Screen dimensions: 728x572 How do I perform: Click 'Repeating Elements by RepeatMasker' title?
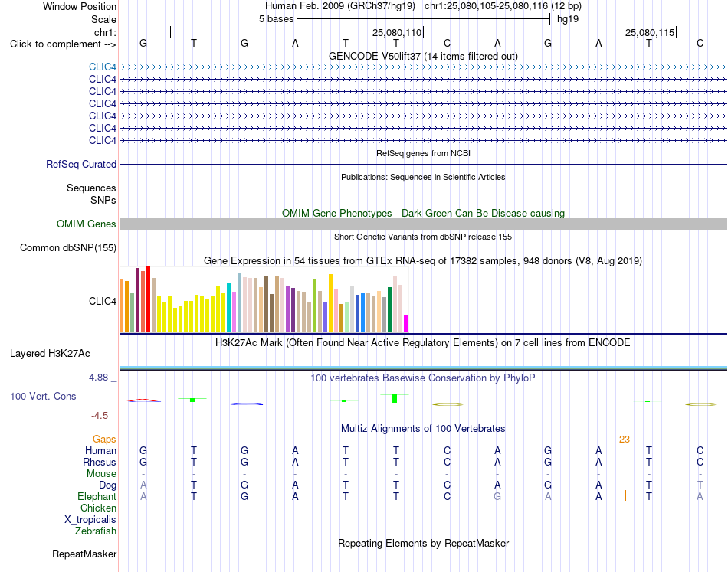pyautogui.click(x=423, y=543)
